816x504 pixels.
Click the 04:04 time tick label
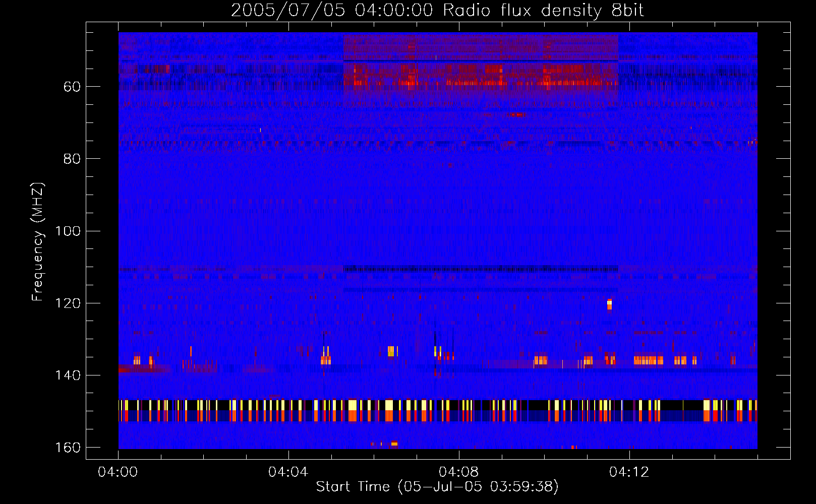(x=288, y=472)
